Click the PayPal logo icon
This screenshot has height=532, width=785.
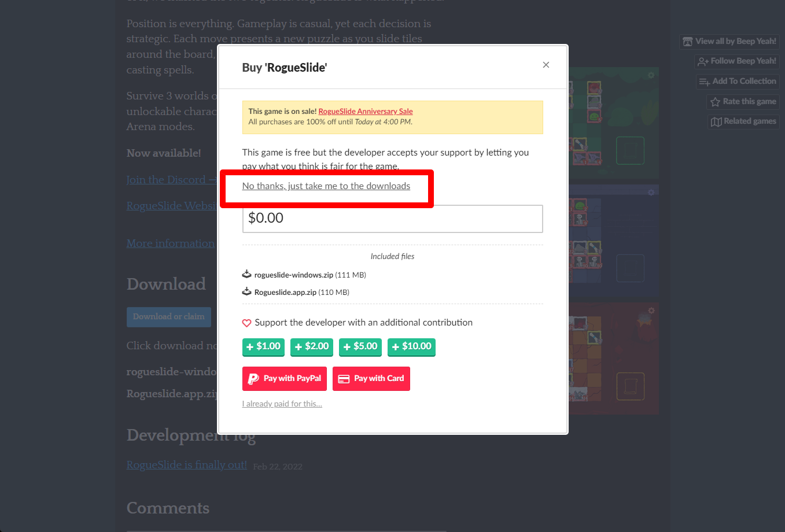(253, 379)
